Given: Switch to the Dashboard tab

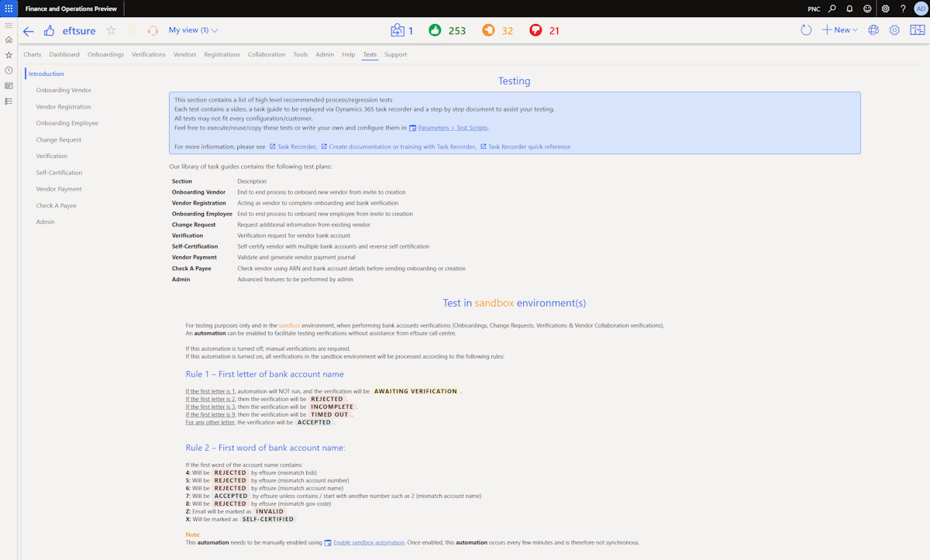Looking at the screenshot, I should click(x=64, y=55).
